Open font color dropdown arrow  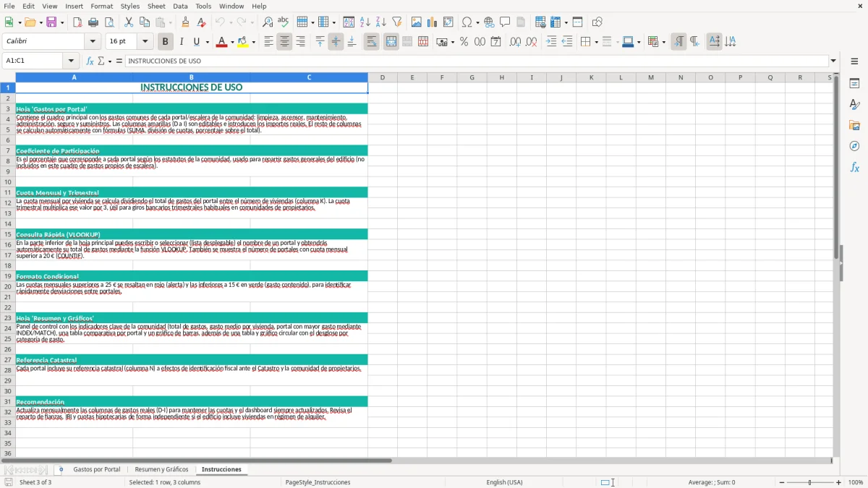click(231, 42)
